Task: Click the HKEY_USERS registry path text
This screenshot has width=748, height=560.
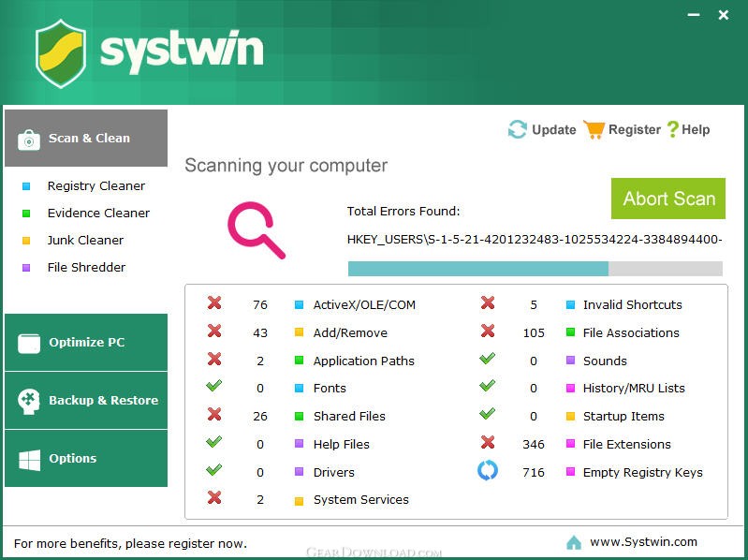Action: pos(535,240)
